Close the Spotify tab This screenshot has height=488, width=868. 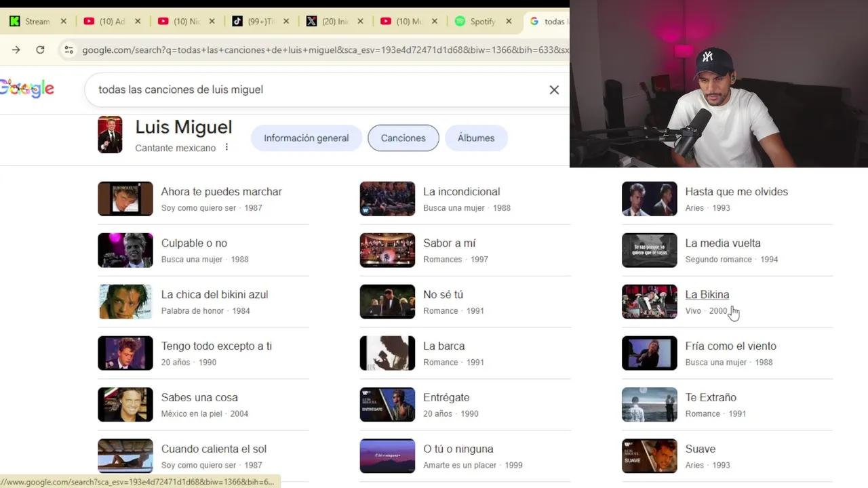pos(509,21)
